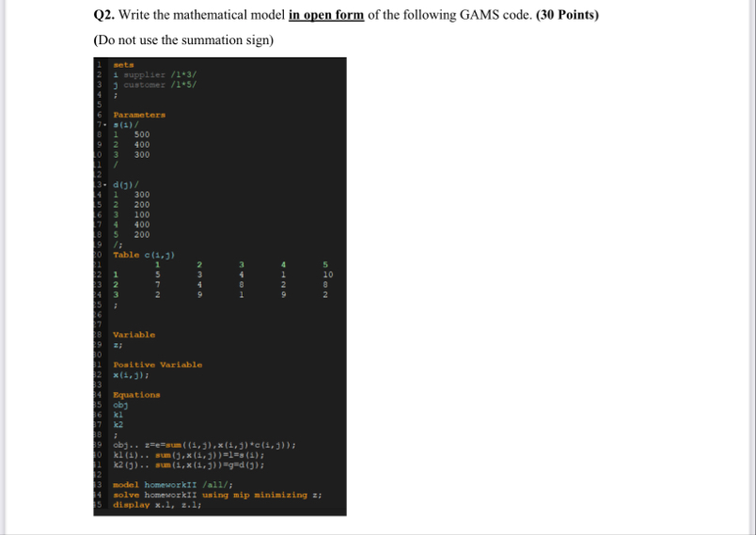This screenshot has height=535, width=756.
Task: Select the 'j customer /1*5/' code line
Action: (x=155, y=85)
